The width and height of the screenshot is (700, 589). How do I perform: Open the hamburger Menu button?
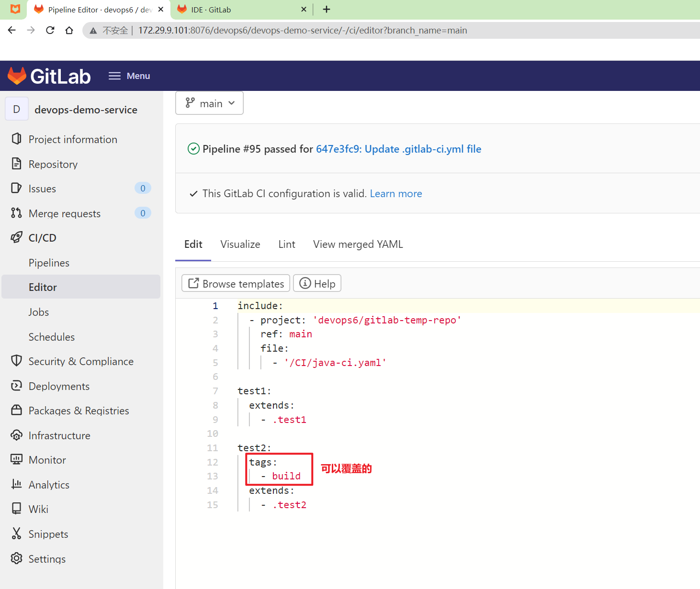click(x=129, y=76)
